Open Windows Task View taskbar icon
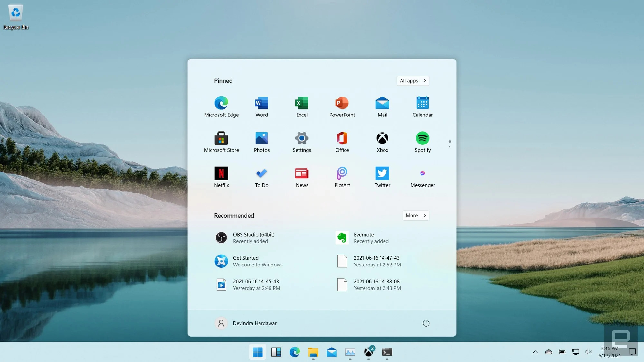644x362 pixels. 276,352
